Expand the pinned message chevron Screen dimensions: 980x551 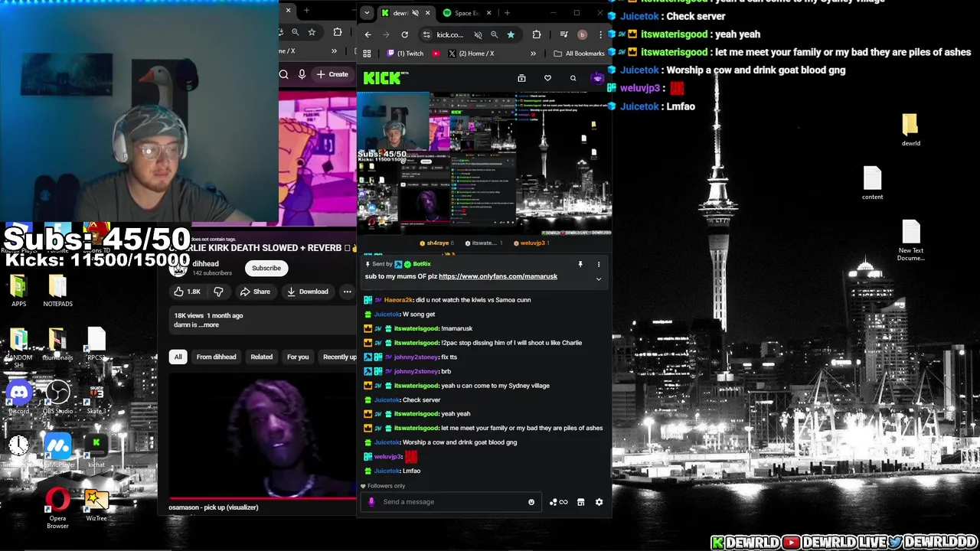coord(599,279)
